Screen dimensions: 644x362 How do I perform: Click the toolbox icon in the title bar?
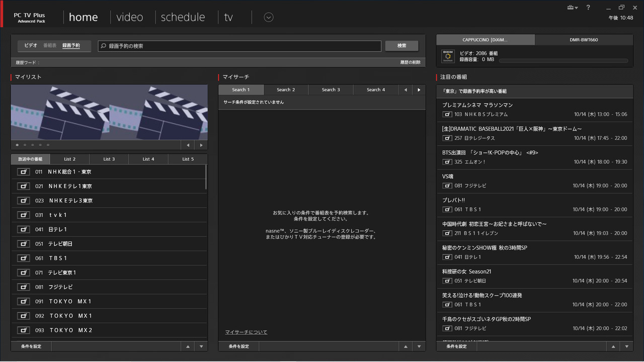(x=570, y=8)
